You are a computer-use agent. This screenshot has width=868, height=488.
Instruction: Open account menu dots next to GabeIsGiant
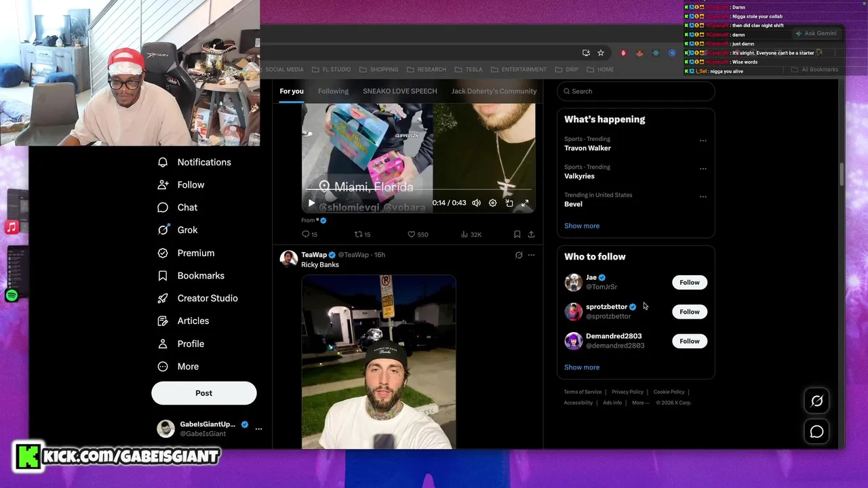tap(258, 428)
